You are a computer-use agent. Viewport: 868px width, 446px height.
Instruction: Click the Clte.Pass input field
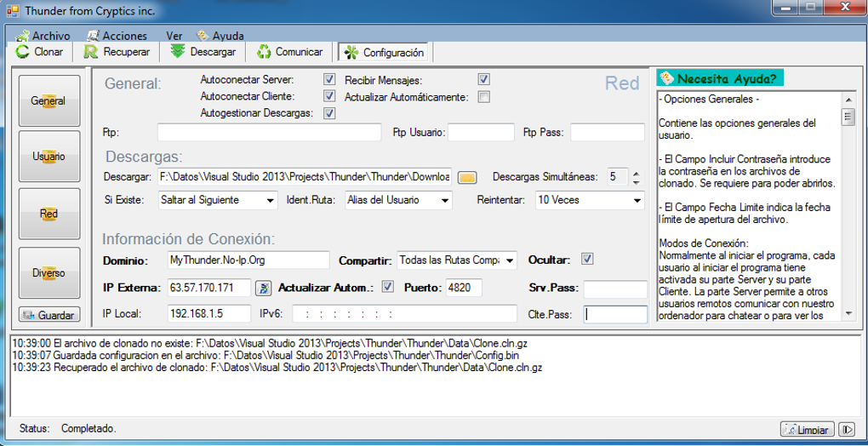(x=615, y=315)
